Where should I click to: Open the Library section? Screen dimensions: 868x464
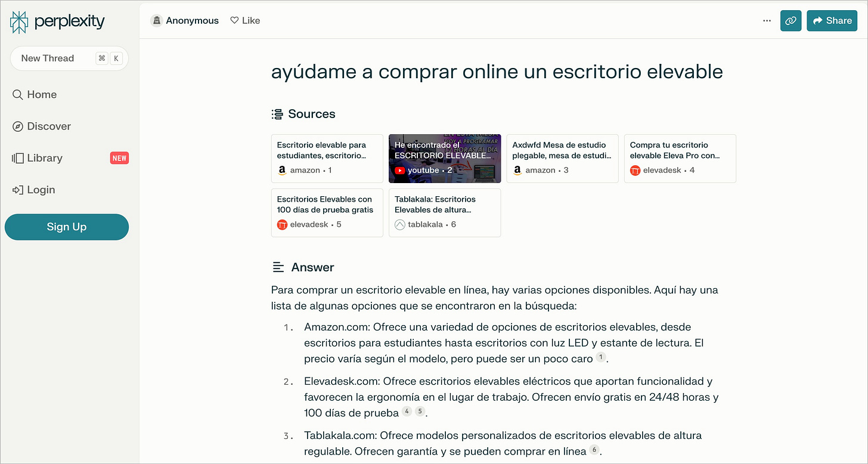tap(37, 158)
